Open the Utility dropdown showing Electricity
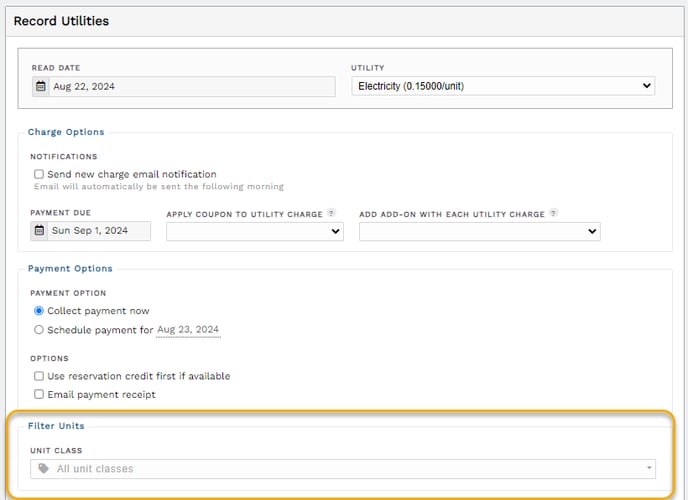 503,86
